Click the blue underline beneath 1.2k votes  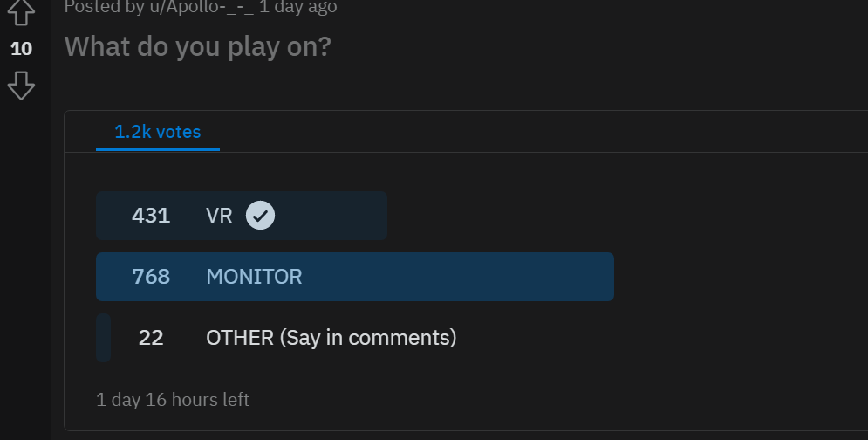pos(157,149)
